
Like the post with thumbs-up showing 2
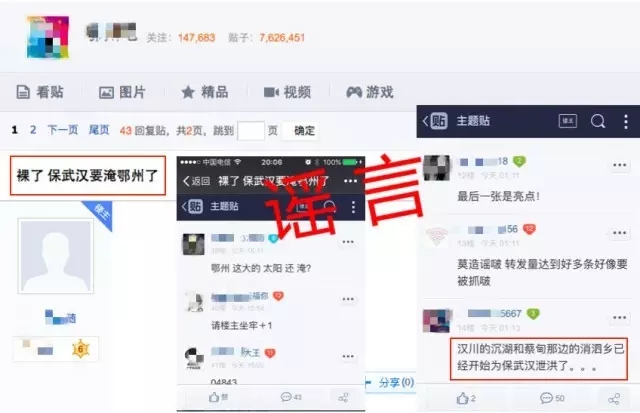[x=466, y=398]
